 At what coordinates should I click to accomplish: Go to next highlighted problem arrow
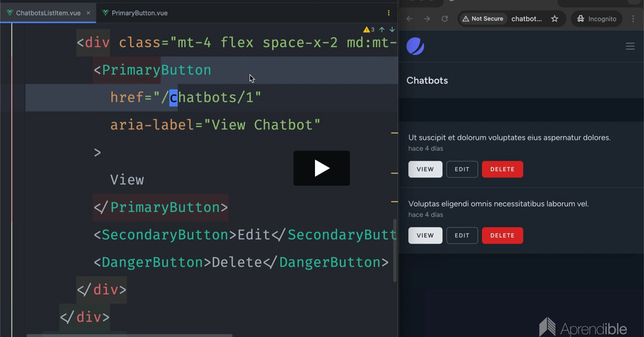tap(392, 30)
